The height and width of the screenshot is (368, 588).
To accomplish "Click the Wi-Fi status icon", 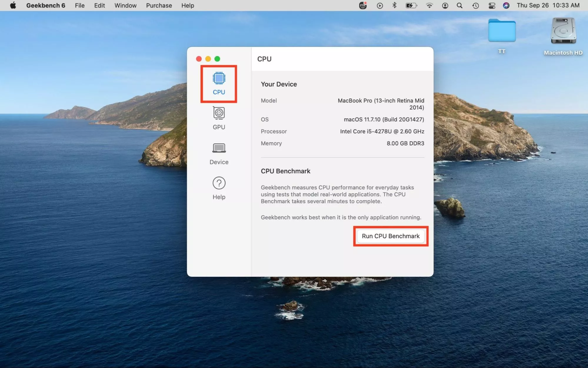I will pos(429,6).
